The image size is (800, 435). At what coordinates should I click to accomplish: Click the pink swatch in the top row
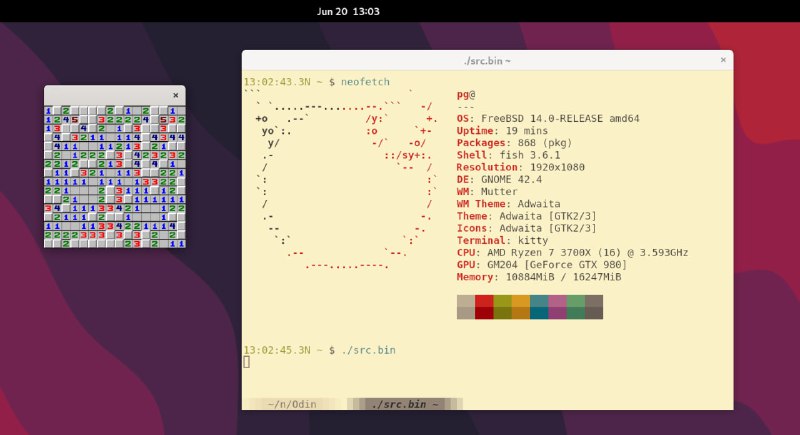(557, 300)
